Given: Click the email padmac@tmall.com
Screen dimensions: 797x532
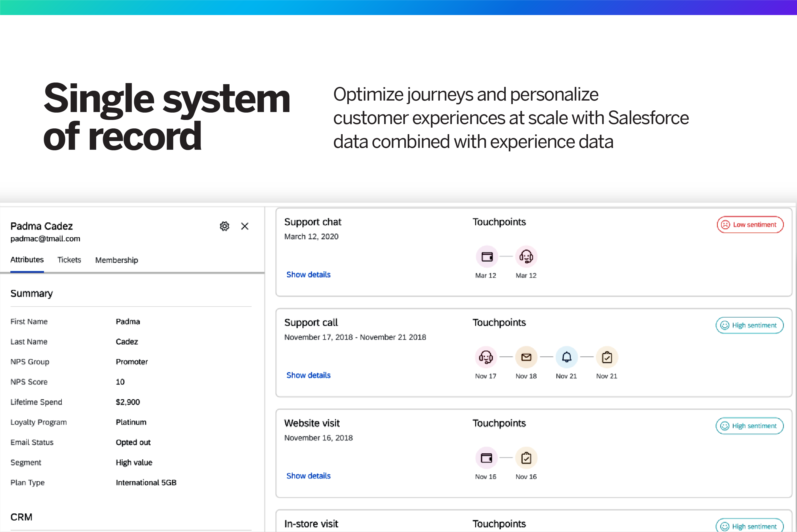Looking at the screenshot, I should coord(45,239).
